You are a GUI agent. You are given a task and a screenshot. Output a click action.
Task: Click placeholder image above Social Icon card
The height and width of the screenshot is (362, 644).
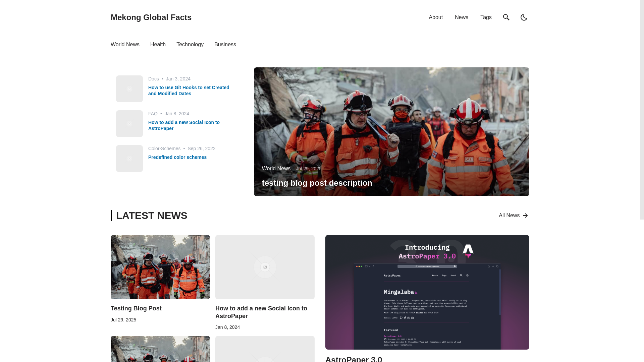[x=265, y=267]
